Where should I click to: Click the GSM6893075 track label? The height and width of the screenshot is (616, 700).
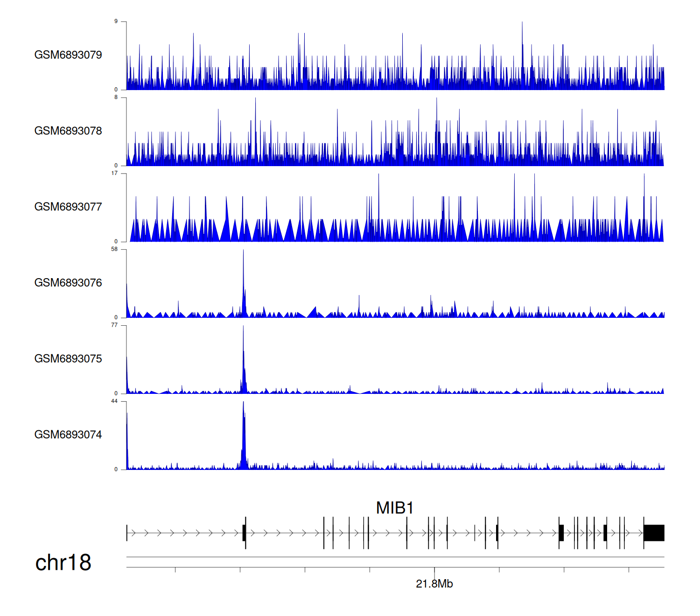pos(68,359)
